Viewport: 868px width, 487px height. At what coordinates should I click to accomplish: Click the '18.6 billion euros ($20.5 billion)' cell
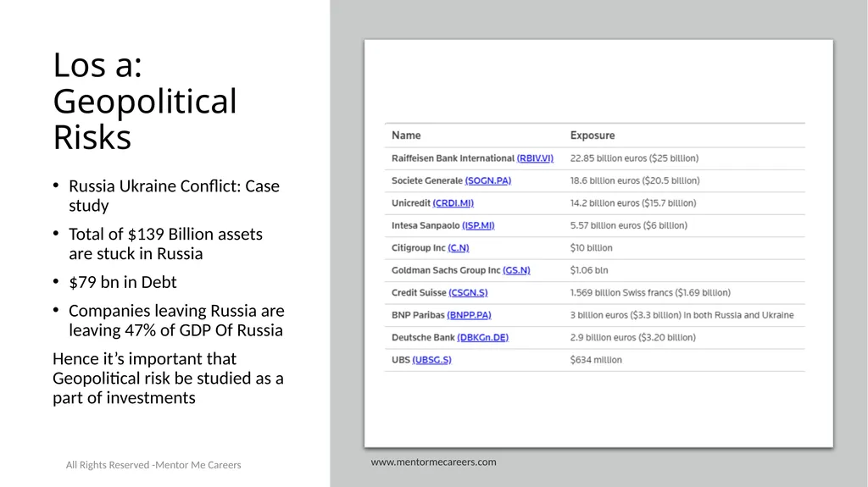[635, 180]
